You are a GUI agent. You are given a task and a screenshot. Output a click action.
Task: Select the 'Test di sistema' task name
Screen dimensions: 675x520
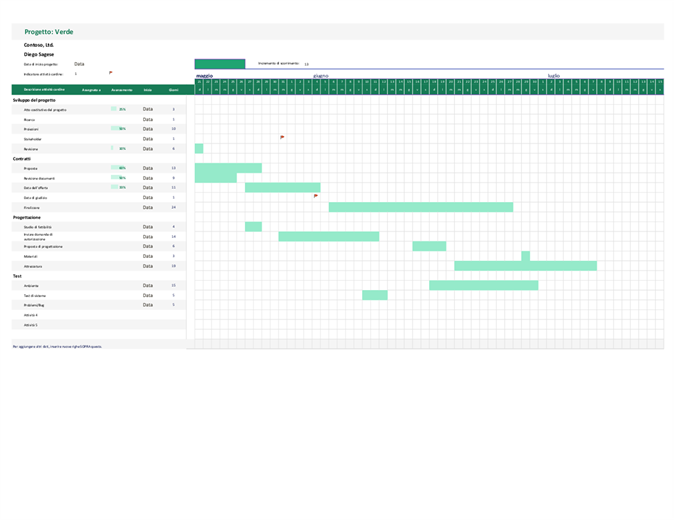tap(35, 296)
